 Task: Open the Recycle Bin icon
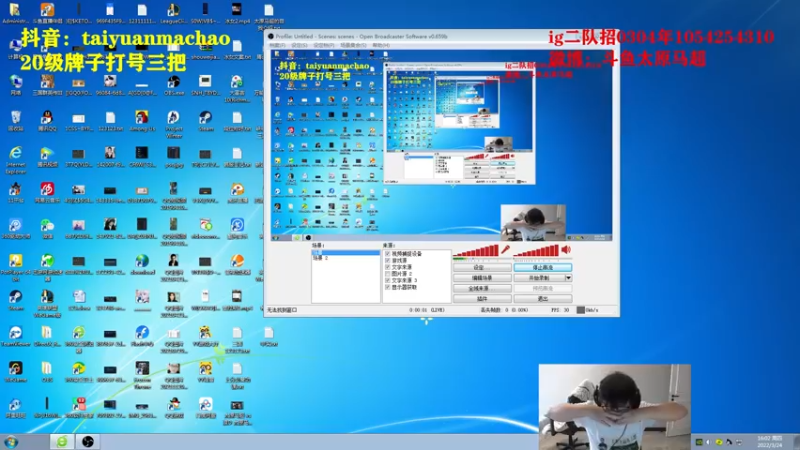pos(15,121)
